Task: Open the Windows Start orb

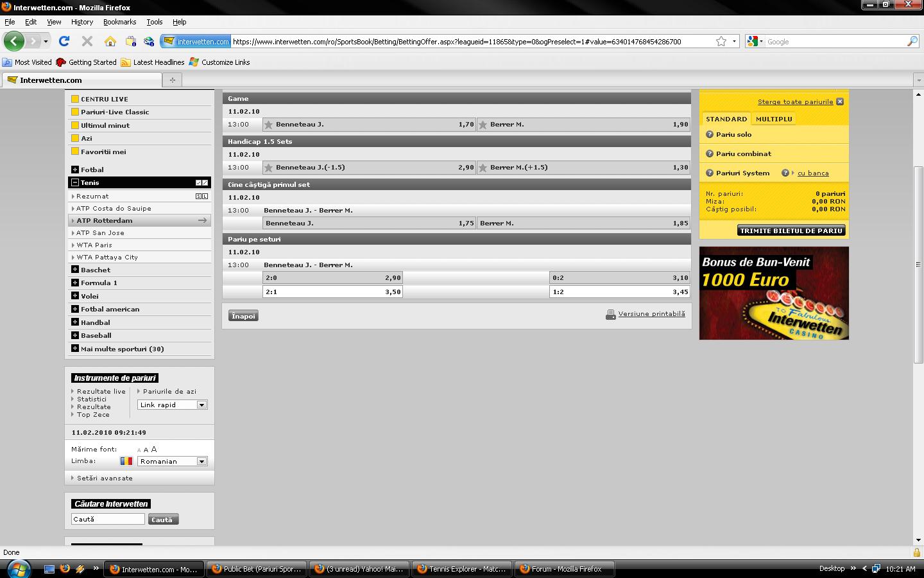Action: click(17, 568)
